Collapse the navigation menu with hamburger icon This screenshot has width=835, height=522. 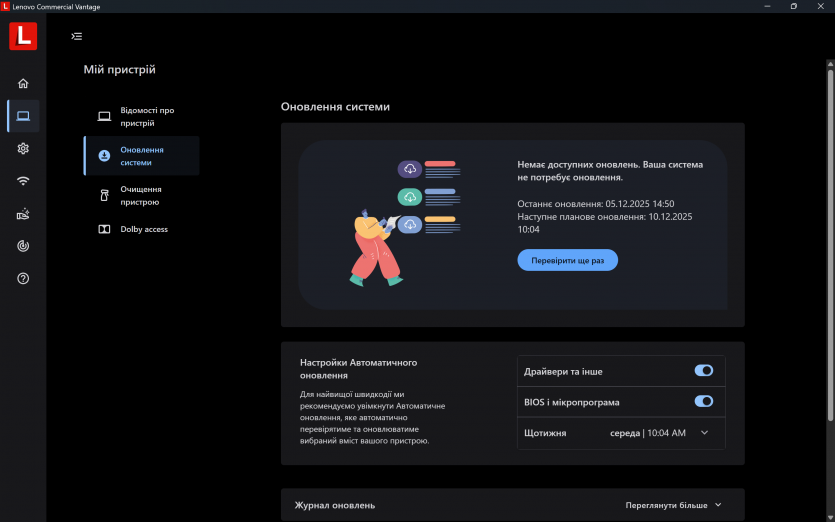(x=76, y=36)
